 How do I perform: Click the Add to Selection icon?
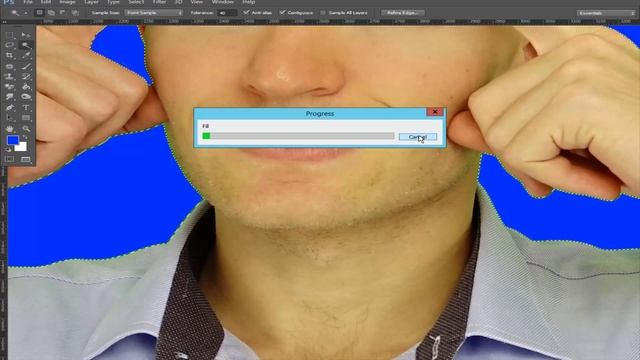pos(51,13)
